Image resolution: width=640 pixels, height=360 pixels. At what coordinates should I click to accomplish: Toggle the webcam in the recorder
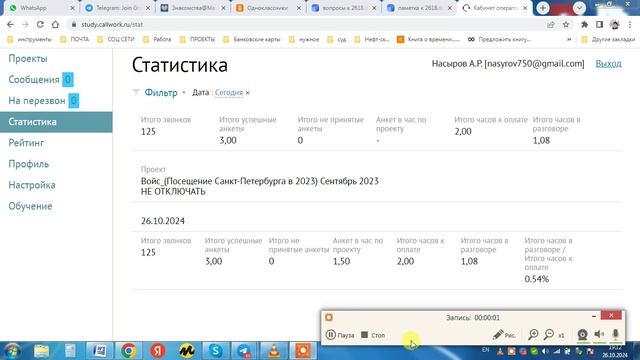(x=582, y=335)
